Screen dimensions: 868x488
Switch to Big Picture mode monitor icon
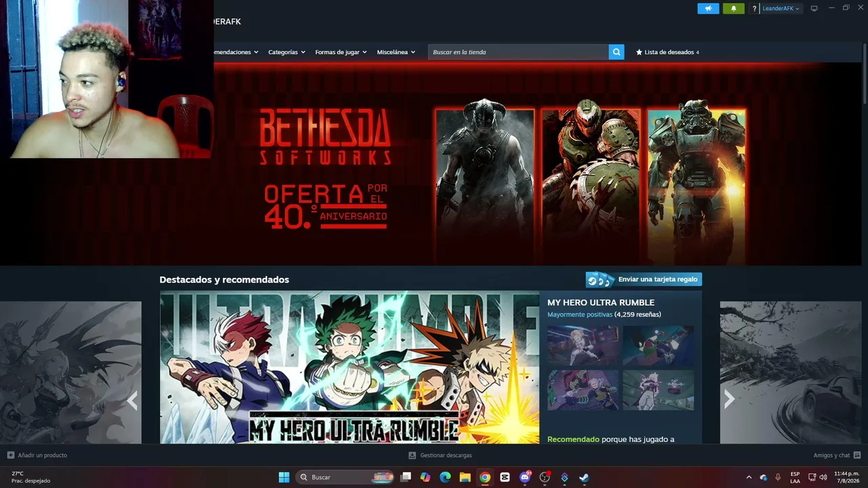[814, 8]
